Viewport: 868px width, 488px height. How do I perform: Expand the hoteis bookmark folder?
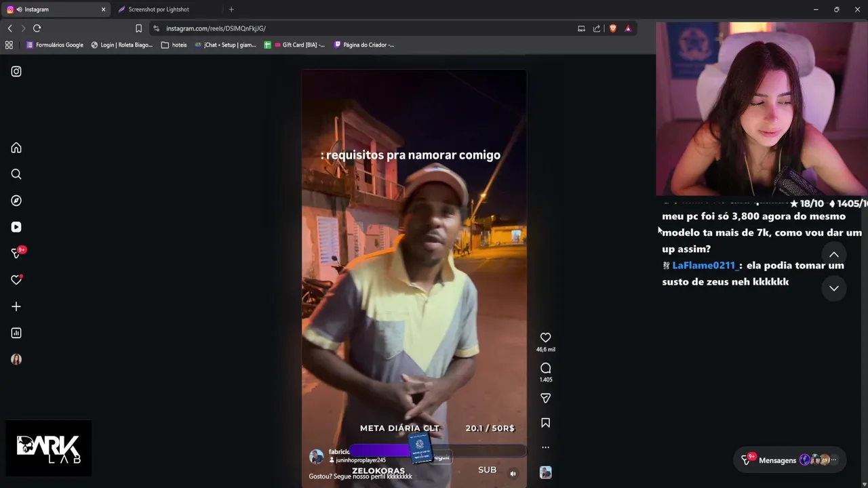[x=174, y=45]
